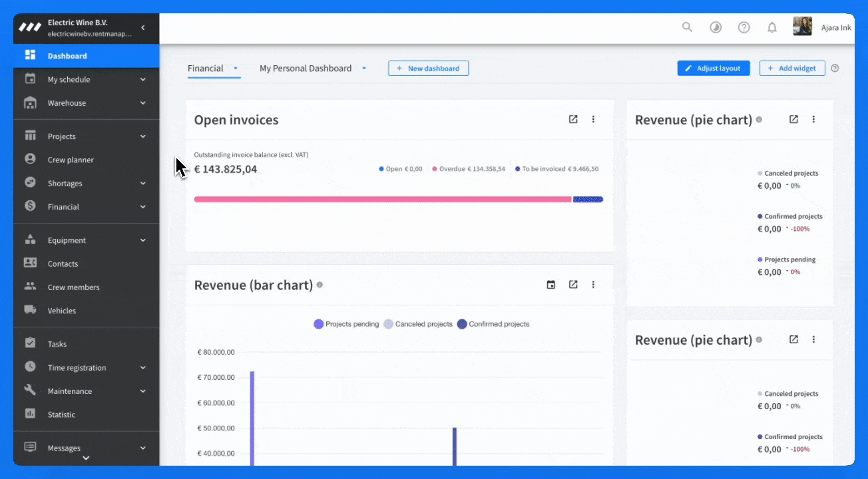Open the Revenue bar chart calendar icon

550,285
